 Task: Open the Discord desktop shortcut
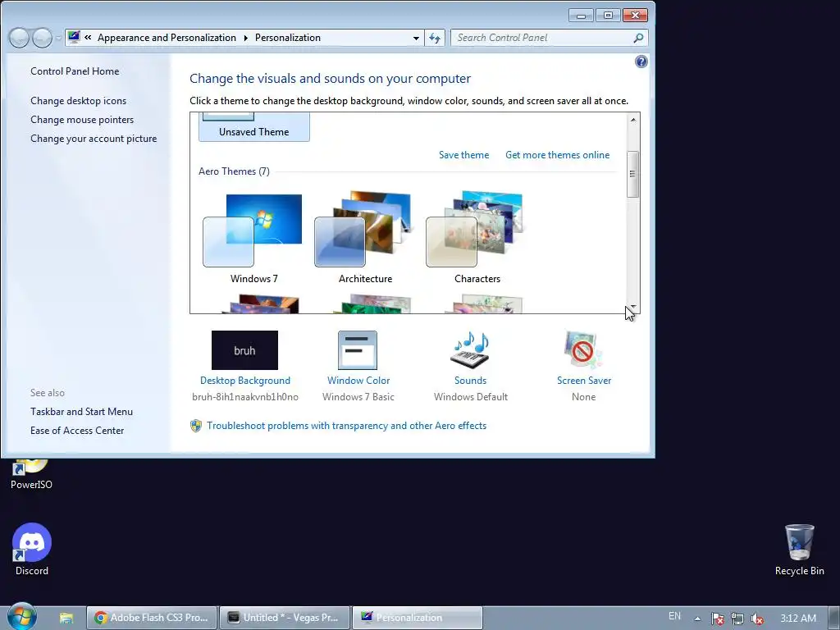[x=32, y=549]
